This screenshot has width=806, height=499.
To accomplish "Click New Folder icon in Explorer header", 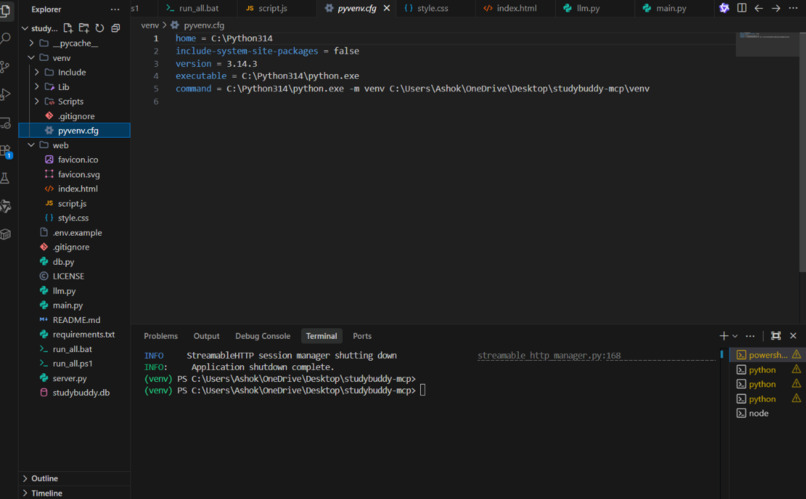I will pos(84,28).
